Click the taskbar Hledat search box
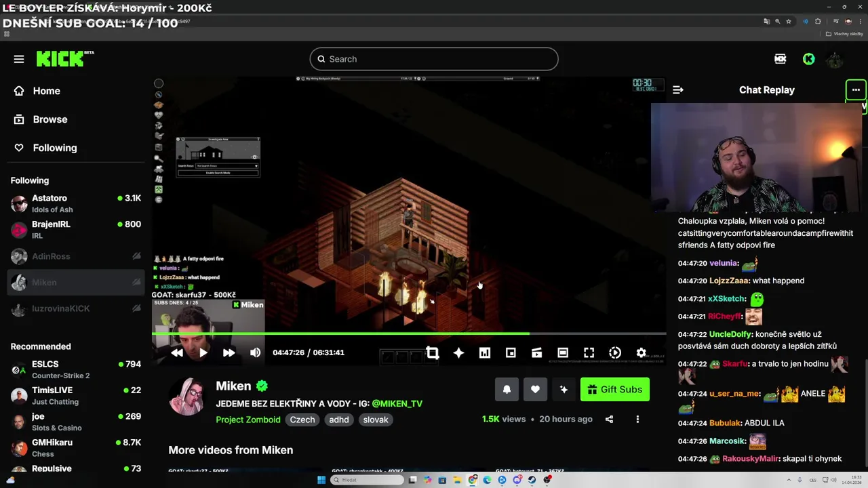 click(x=367, y=480)
